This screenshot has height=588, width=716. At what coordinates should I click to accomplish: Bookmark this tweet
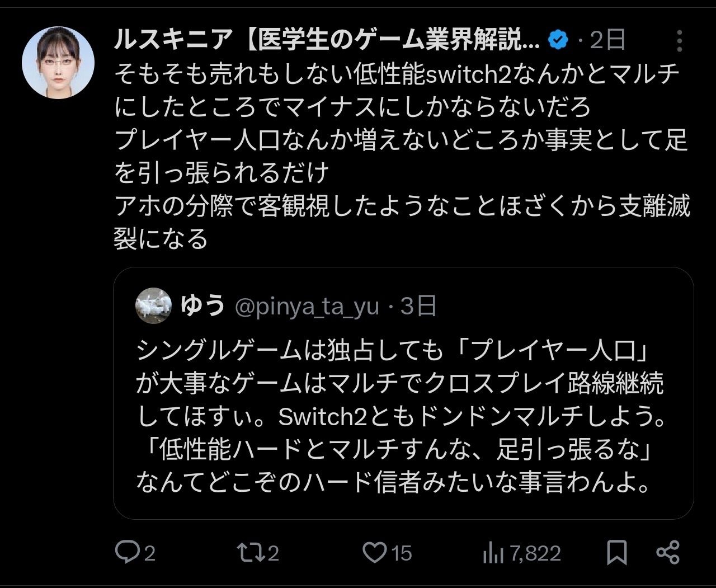point(617,553)
